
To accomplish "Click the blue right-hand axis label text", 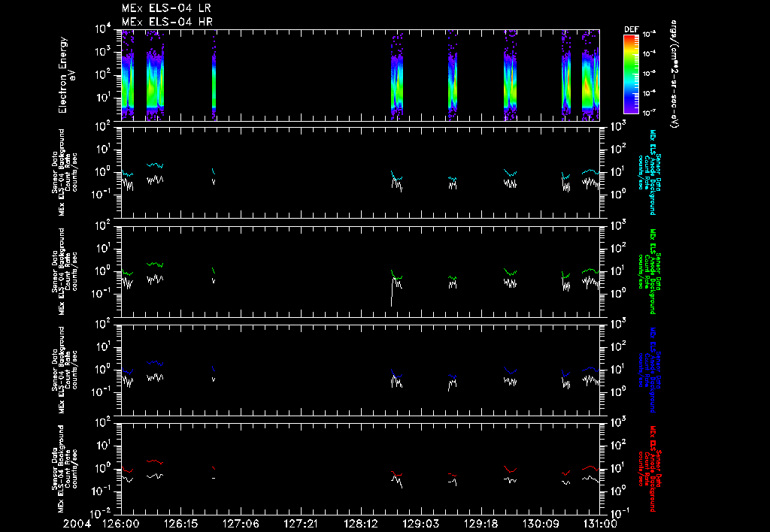I will 649,370.
